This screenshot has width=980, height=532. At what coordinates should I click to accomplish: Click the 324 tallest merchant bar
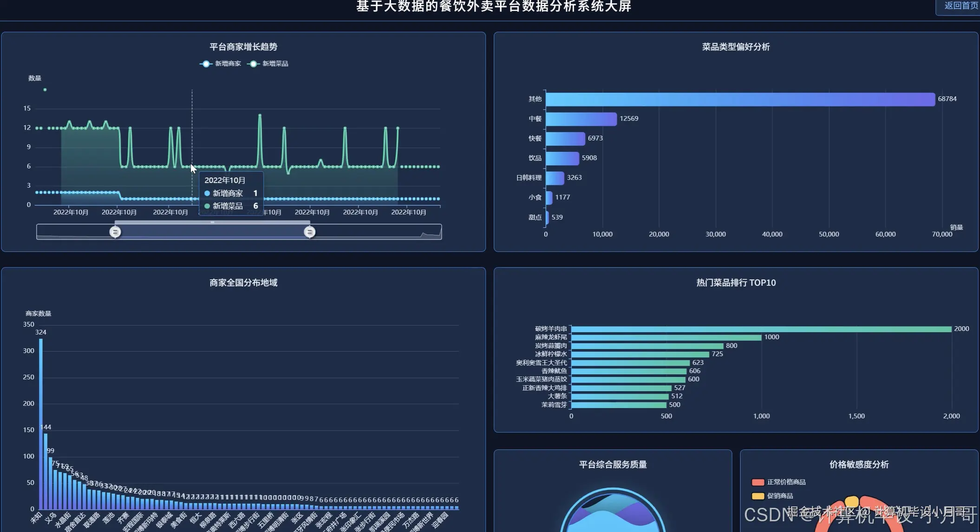pos(41,423)
